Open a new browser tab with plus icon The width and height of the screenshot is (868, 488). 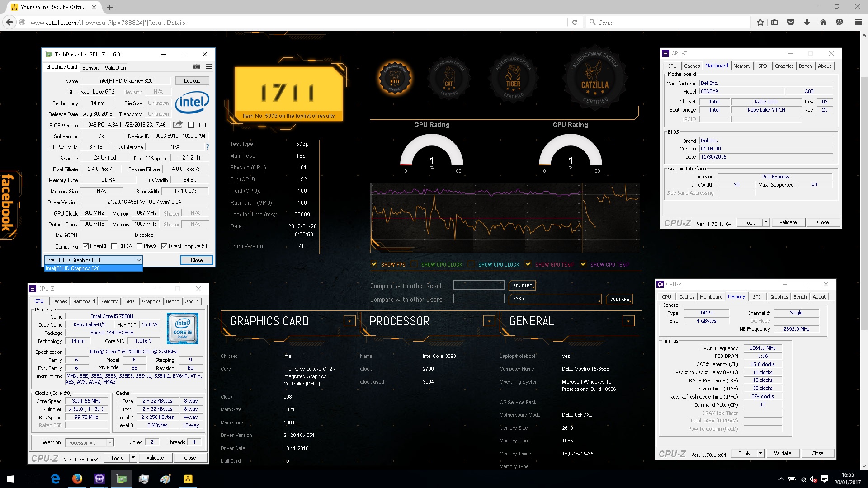(x=110, y=7)
